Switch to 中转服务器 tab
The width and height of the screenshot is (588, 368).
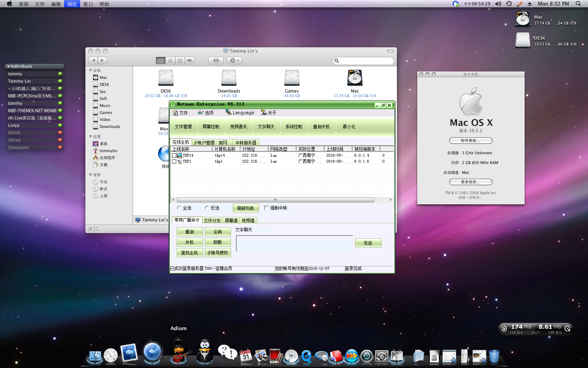click(x=246, y=143)
